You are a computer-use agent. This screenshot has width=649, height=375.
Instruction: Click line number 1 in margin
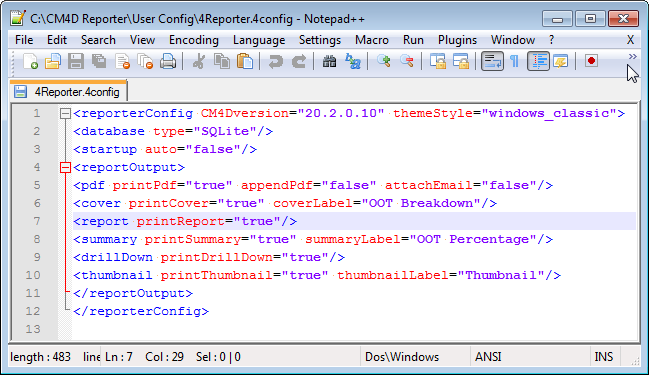(37, 113)
